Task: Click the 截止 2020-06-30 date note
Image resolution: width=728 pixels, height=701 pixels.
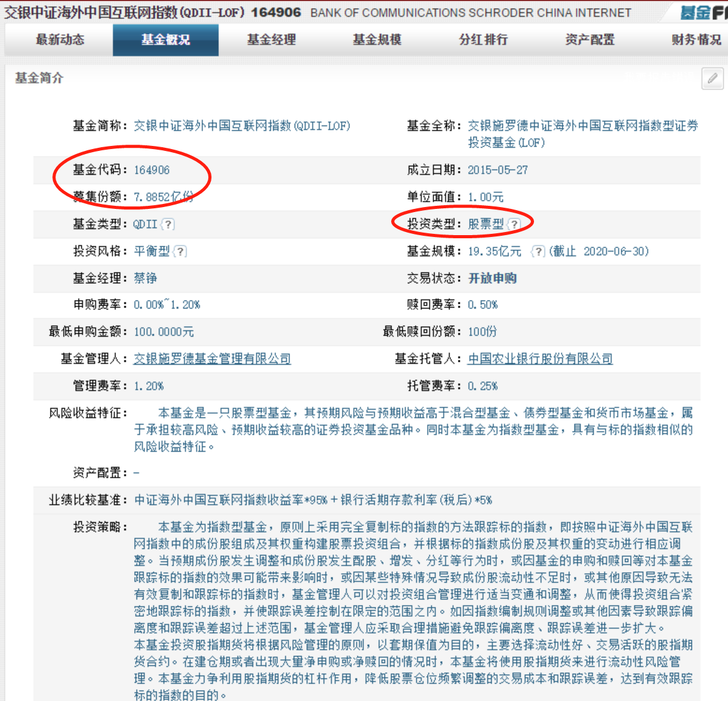Action: 599,251
